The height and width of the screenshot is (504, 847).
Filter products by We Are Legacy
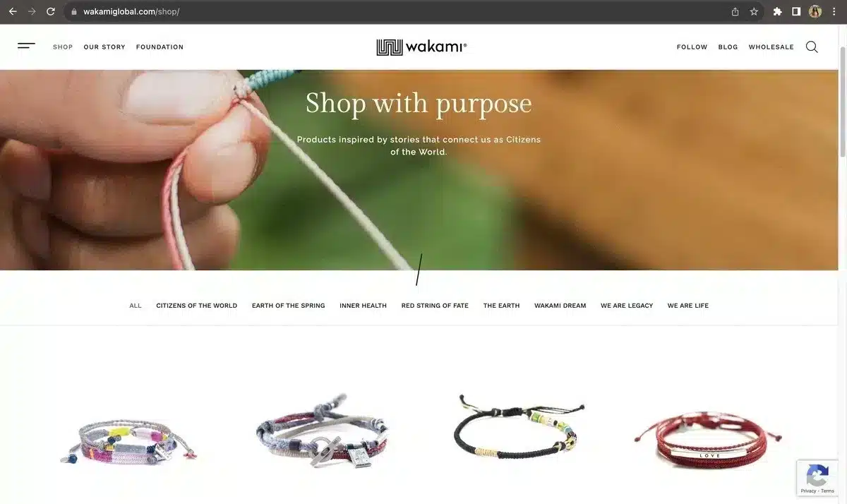627,306
